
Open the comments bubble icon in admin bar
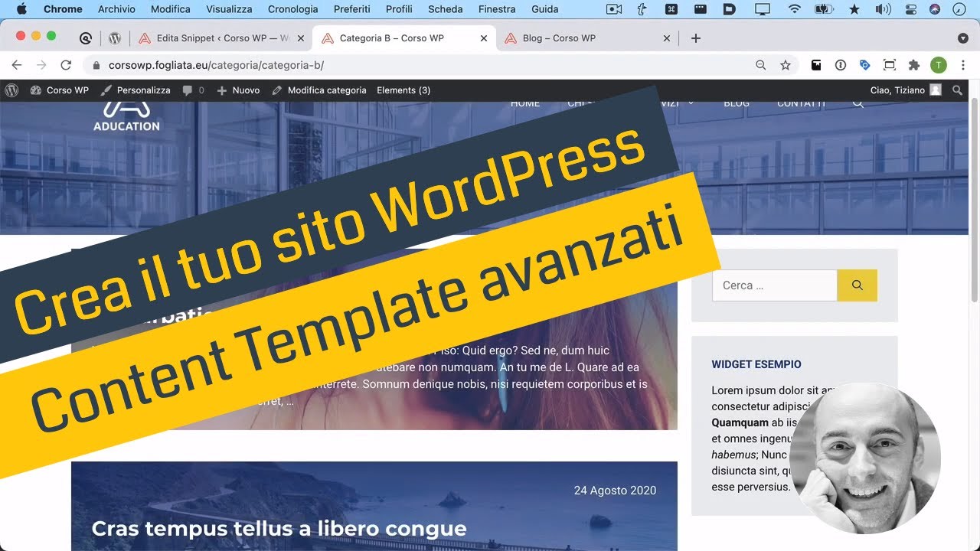tap(186, 90)
